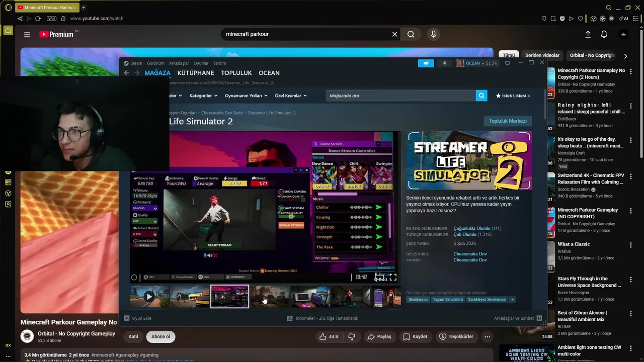This screenshot has width=644, height=362.
Task: Open options for What a Classic video
Action: [630, 245]
